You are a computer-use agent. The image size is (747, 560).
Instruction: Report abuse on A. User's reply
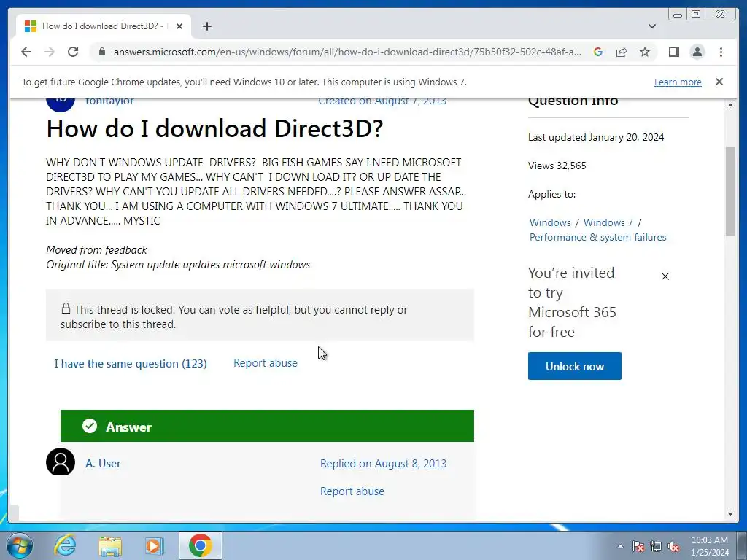tap(352, 491)
